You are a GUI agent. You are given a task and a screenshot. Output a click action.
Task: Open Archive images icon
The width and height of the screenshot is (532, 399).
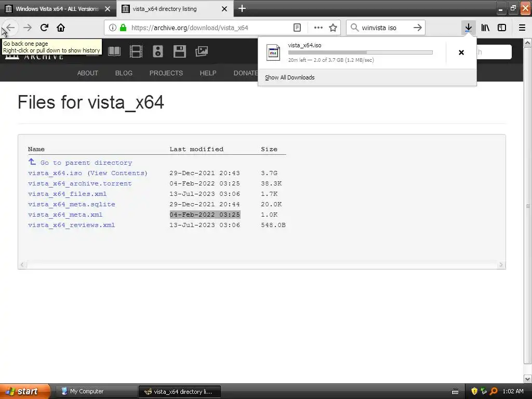[202, 51]
